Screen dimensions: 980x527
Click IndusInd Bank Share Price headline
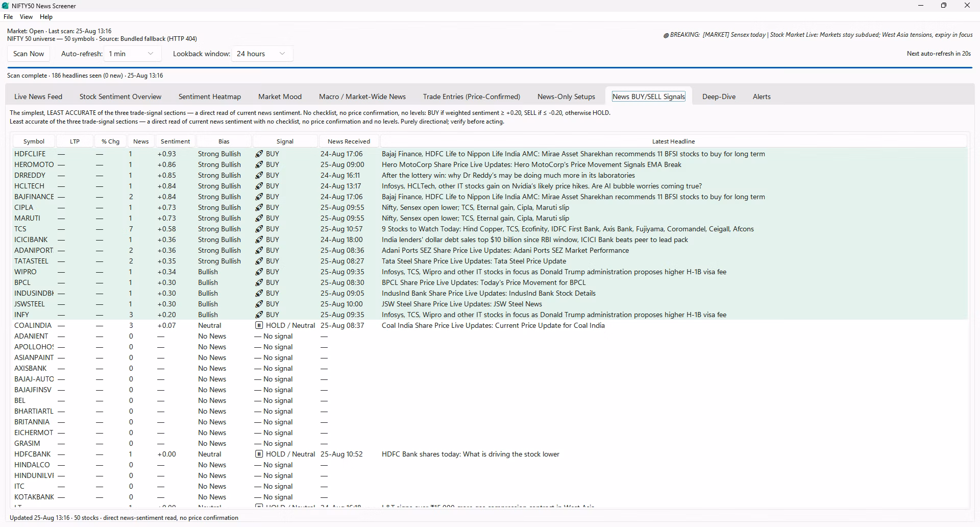tap(488, 293)
